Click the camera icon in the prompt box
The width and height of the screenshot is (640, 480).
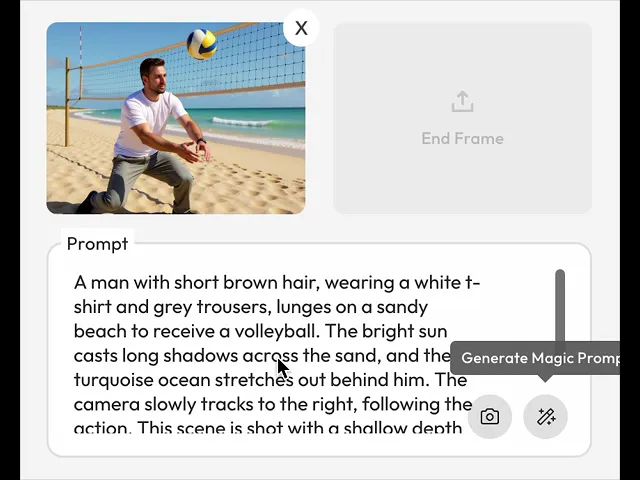tap(489, 417)
